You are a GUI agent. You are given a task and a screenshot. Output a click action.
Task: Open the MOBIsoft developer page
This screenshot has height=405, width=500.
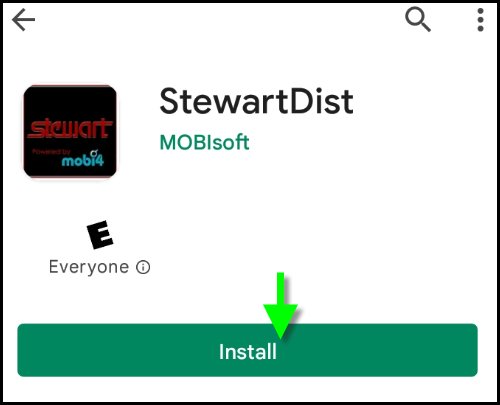pos(204,143)
